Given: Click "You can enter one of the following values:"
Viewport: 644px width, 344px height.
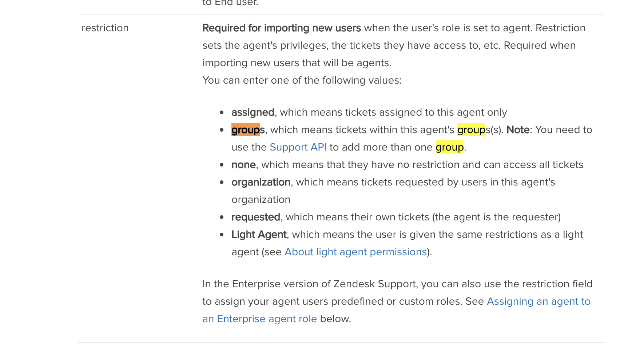Looking at the screenshot, I should point(302,80).
